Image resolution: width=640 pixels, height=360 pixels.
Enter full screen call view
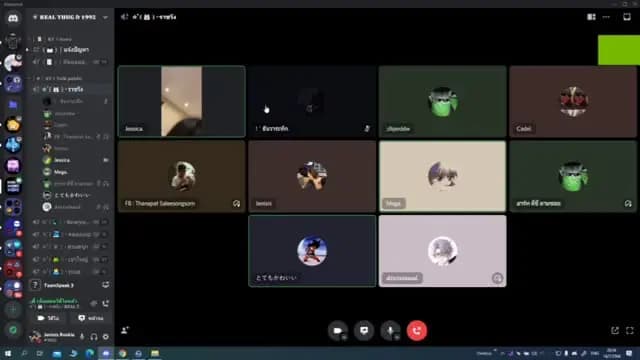click(x=630, y=330)
